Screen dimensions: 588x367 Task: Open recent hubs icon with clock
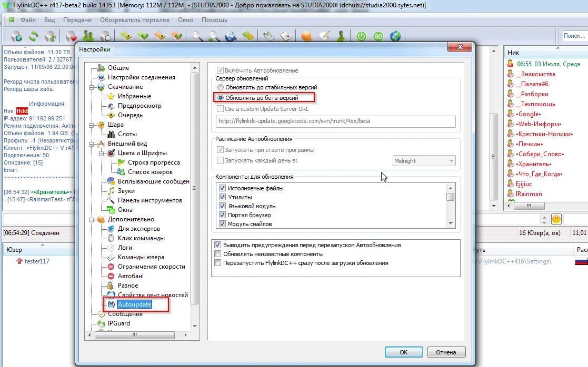click(105, 36)
